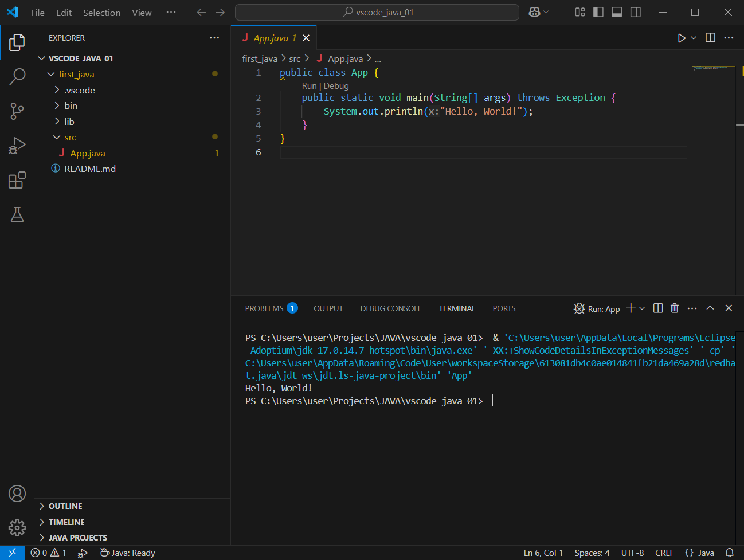Toggle the Primary Side Bar

(x=598, y=12)
